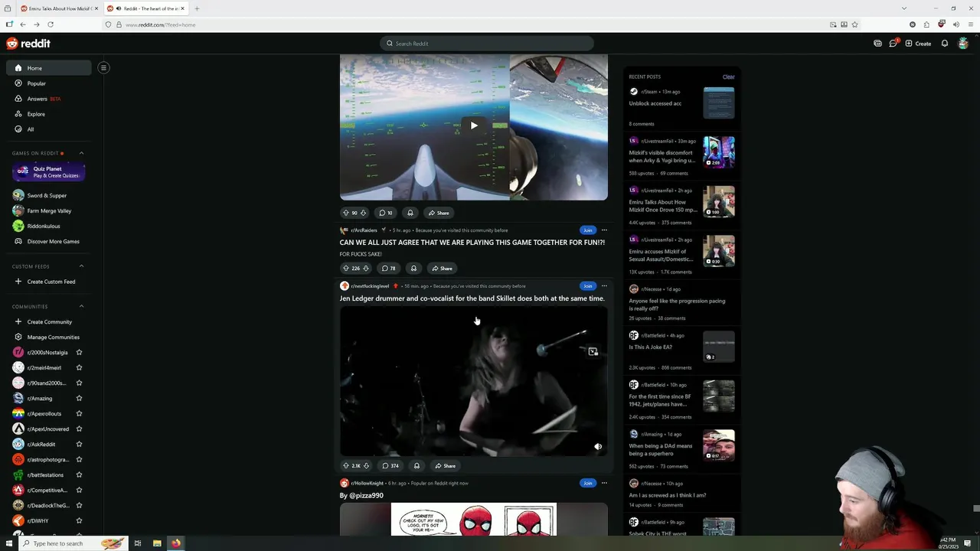Reload the page in the browser toolbar

pyautogui.click(x=51, y=24)
